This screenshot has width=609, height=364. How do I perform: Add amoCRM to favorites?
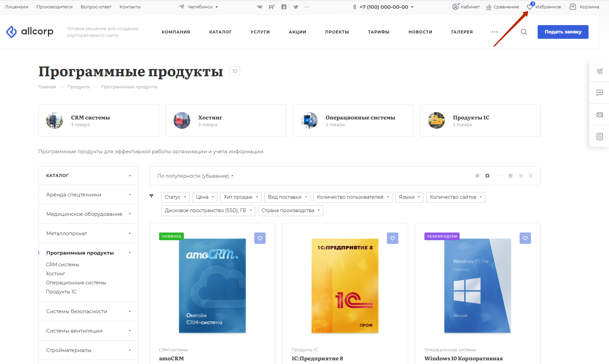tap(260, 238)
